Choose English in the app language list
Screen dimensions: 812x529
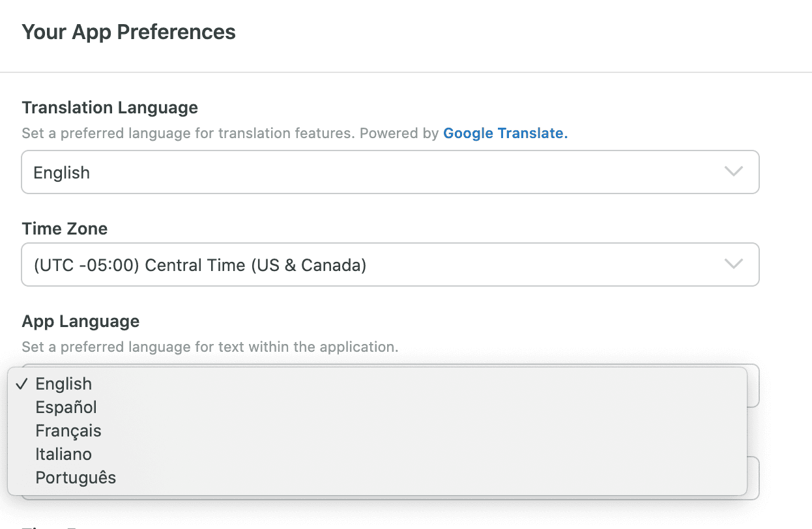tap(64, 384)
